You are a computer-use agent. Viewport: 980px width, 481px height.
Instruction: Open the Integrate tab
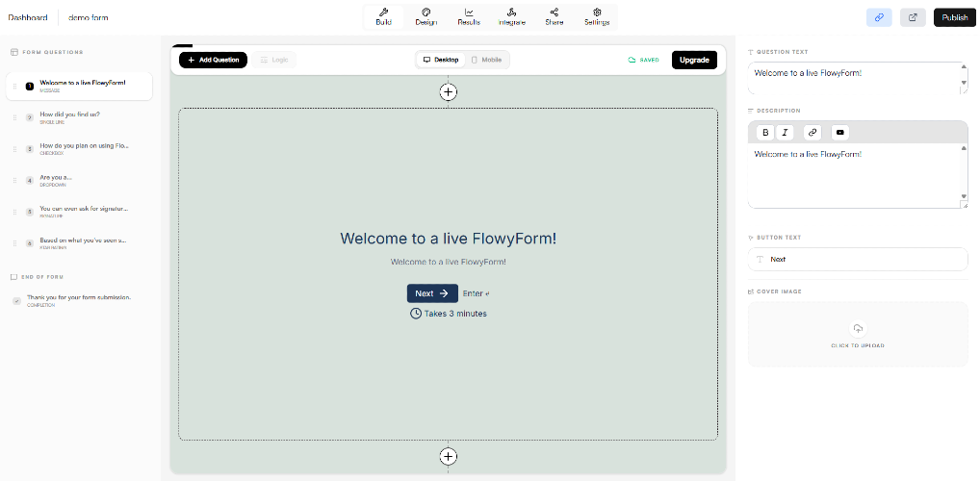coord(512,17)
